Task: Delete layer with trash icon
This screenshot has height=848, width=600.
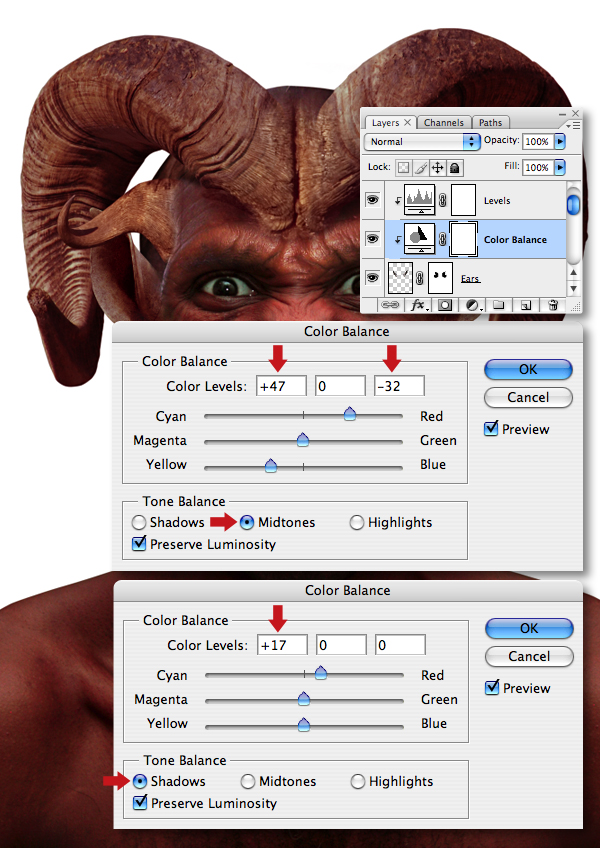Action: pyautogui.click(x=552, y=305)
